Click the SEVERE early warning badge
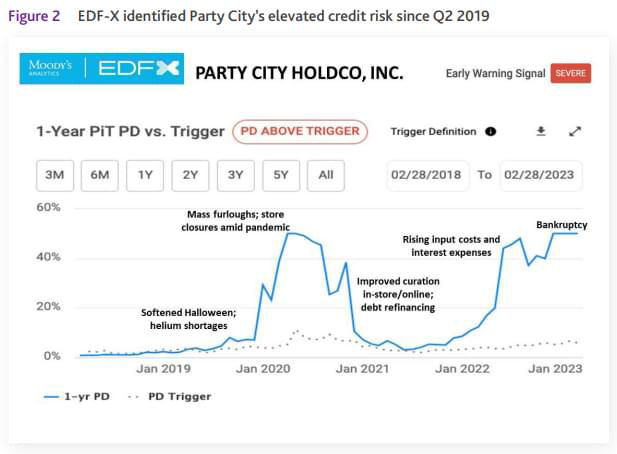The width and height of the screenshot is (617, 454). tap(570, 73)
